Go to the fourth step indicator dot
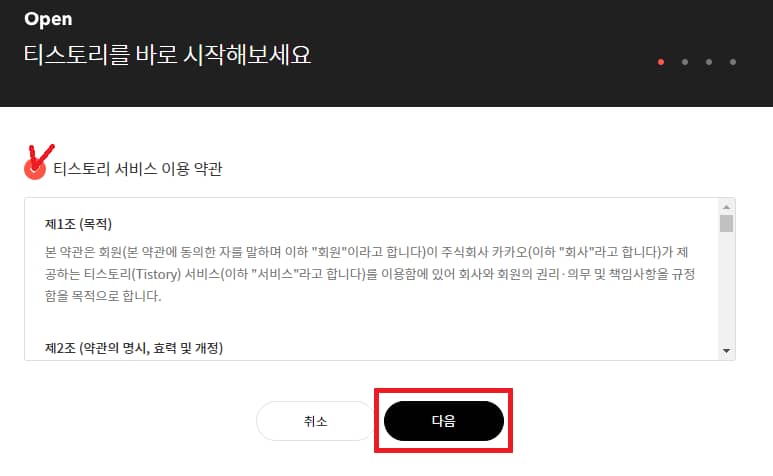The height and width of the screenshot is (476, 773). click(x=733, y=62)
